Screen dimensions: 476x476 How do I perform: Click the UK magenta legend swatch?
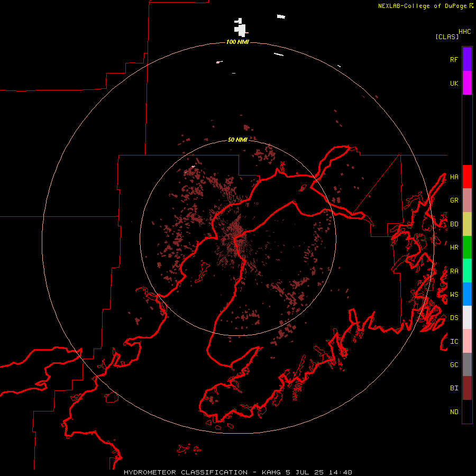[467, 83]
